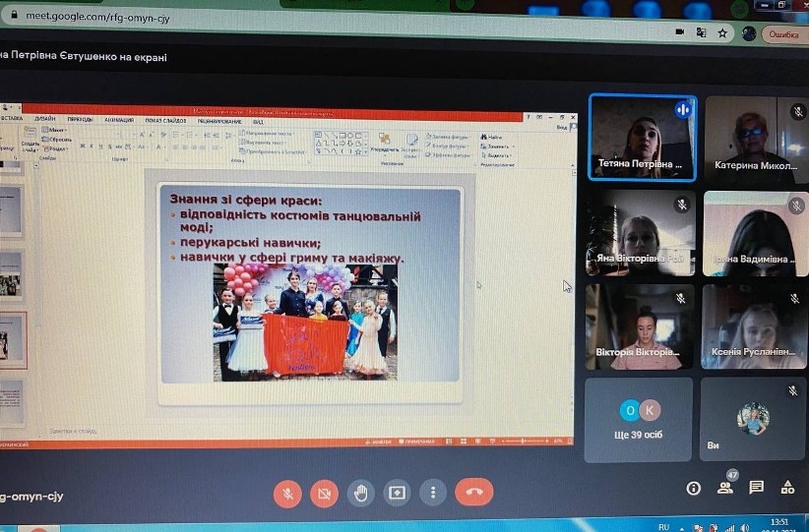Viewport: 809px width, 532px height.
Task: Click the Создать слайд button
Action: coord(30,141)
